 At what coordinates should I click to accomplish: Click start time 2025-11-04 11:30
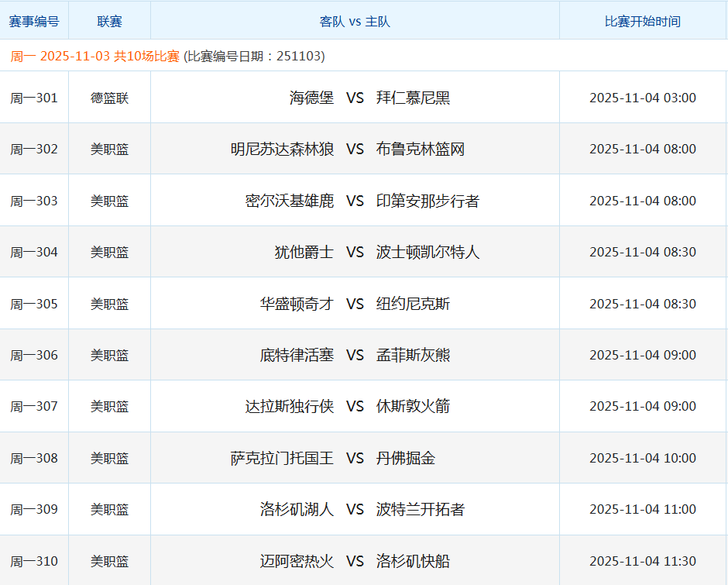642,561
